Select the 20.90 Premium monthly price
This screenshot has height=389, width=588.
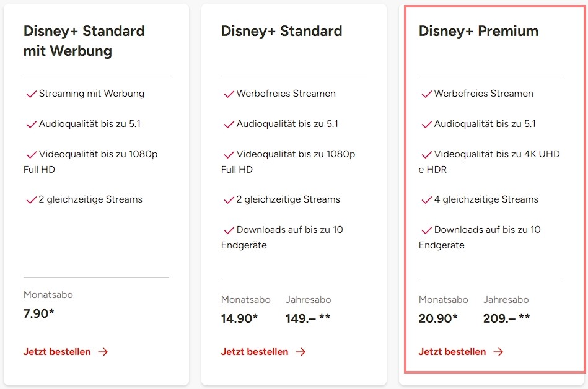[x=437, y=319]
